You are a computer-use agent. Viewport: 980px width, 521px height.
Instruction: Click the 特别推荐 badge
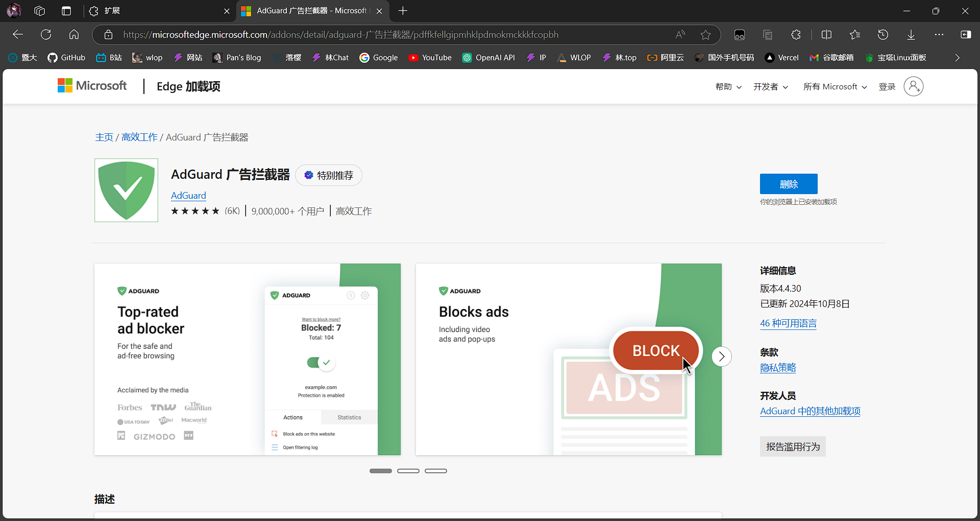coord(329,175)
